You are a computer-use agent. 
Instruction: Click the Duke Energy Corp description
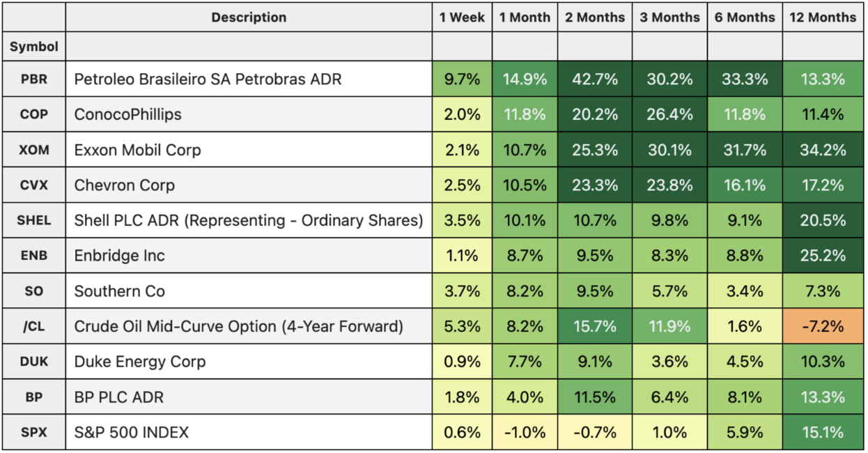(140, 362)
